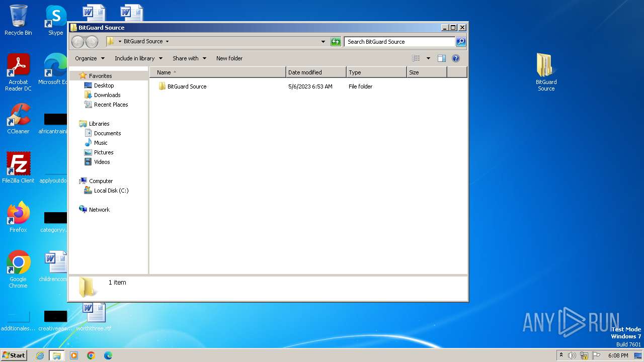This screenshot has height=362, width=644.
Task: Select the worththree.rtf desktop file
Action: [x=94, y=317]
